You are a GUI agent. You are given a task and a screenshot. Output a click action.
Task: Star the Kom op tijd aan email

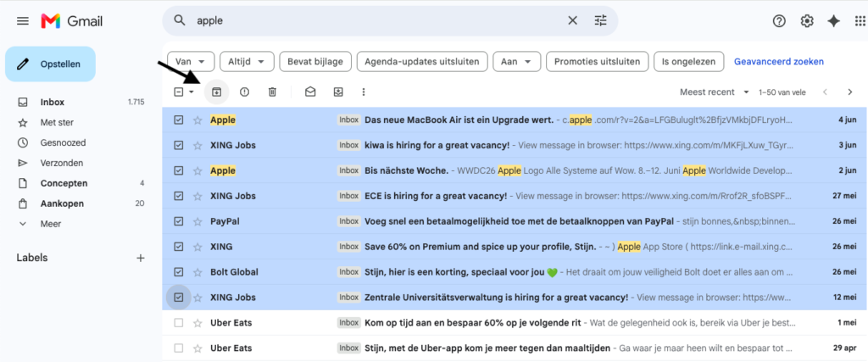(198, 323)
